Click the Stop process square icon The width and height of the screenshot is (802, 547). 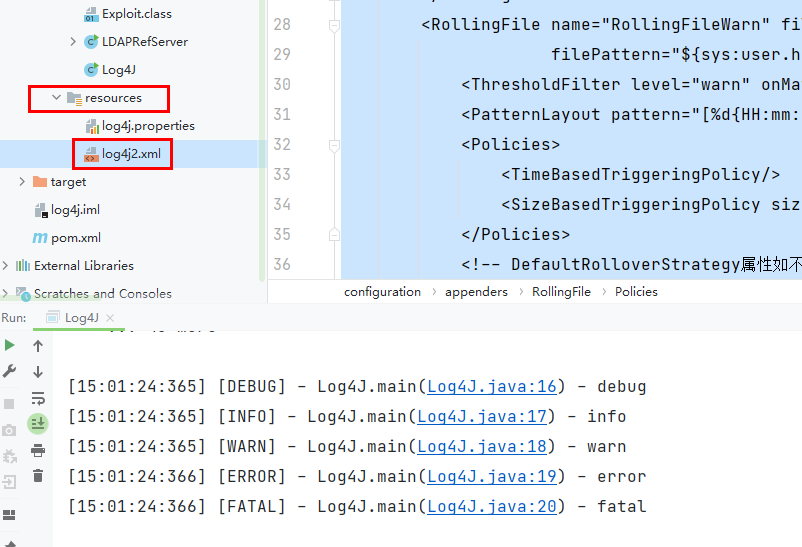(10, 404)
